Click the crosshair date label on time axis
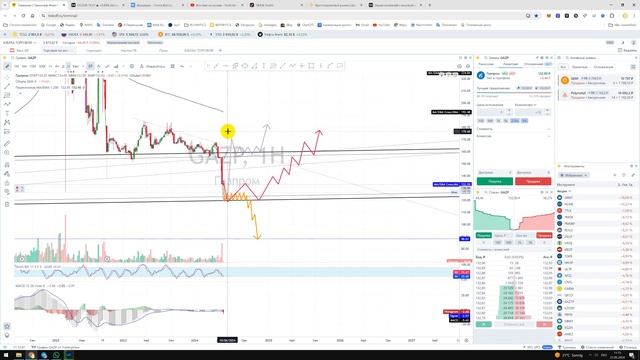640x360 pixels. coord(227,340)
